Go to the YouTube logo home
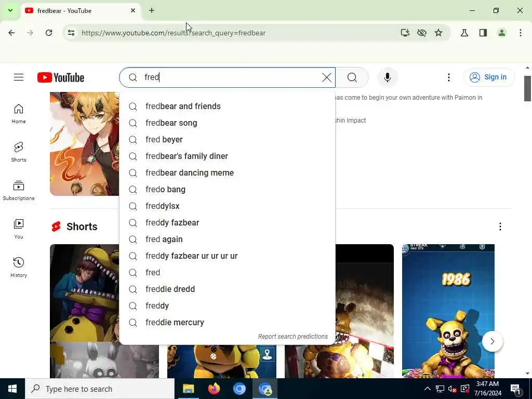The height and width of the screenshot is (399, 532). pyautogui.click(x=61, y=77)
